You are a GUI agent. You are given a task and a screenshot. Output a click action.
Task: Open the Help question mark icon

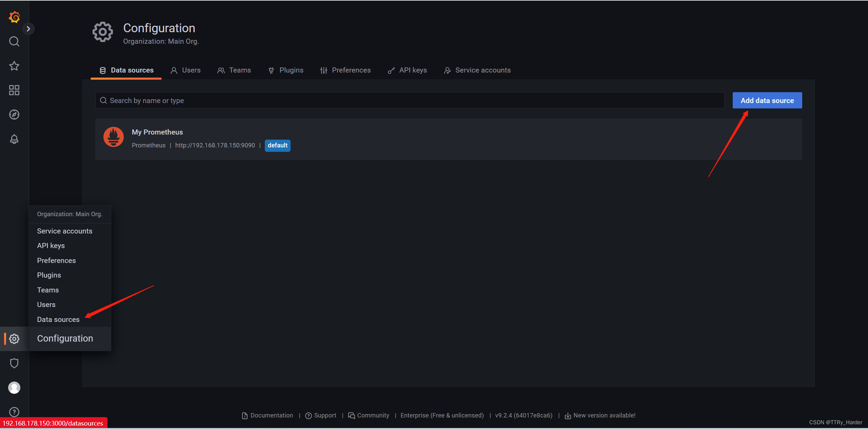14,412
